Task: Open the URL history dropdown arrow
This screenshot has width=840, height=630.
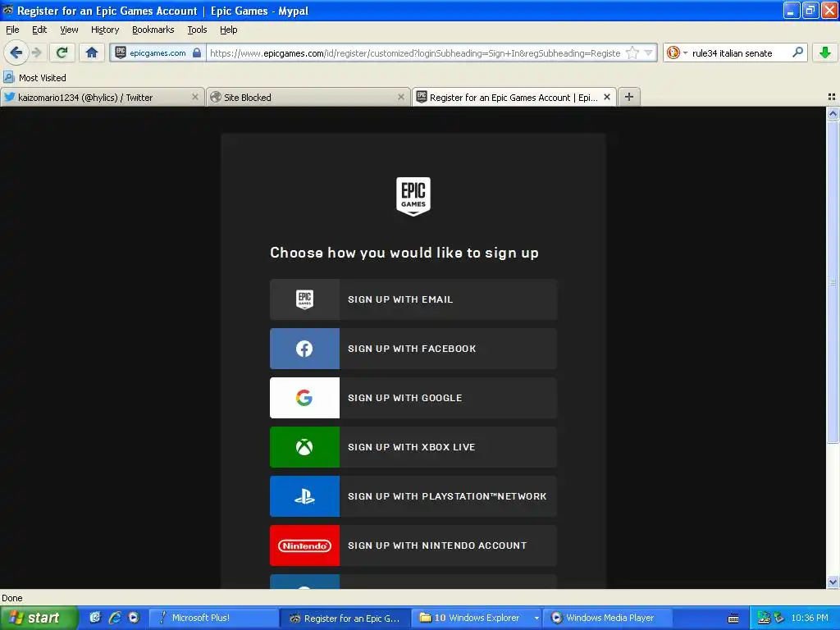Action: tap(649, 53)
